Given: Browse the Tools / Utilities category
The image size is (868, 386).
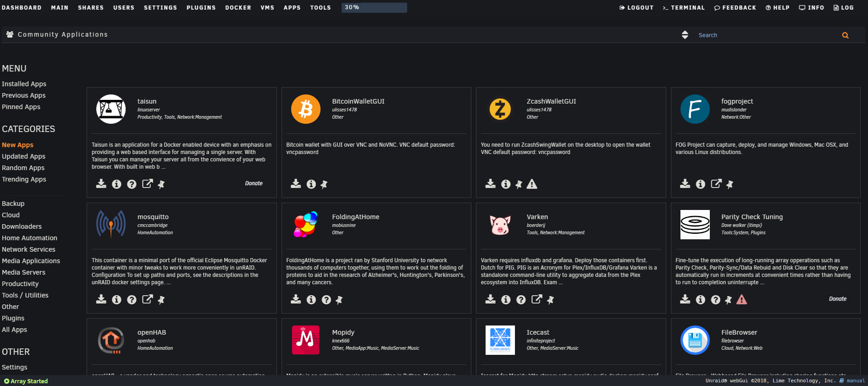Looking at the screenshot, I should [x=25, y=295].
